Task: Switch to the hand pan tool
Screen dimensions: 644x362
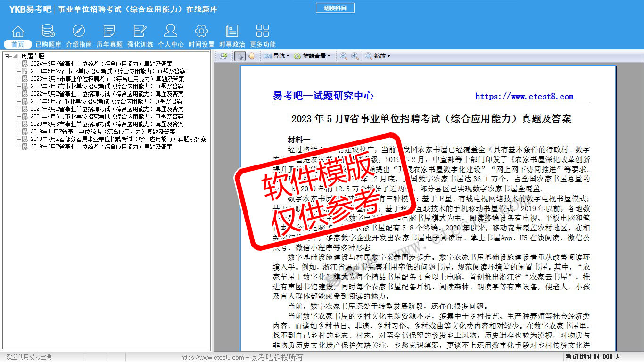Action: coord(251,56)
